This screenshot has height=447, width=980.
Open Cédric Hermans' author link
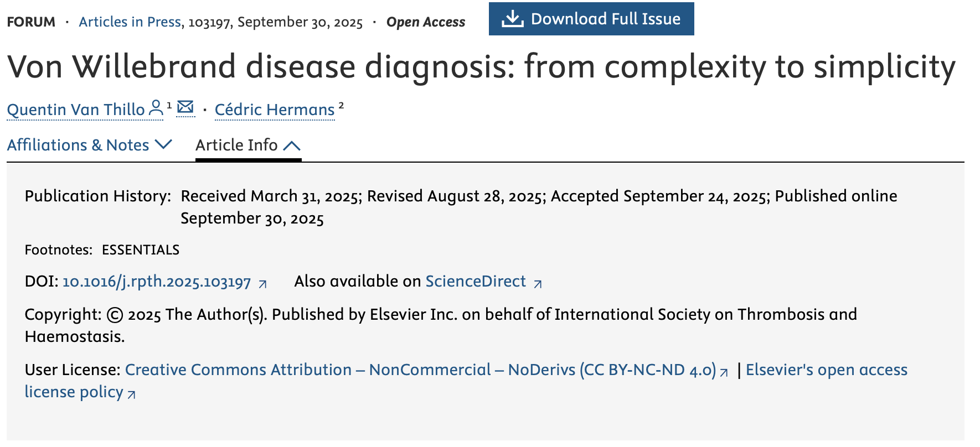click(275, 110)
